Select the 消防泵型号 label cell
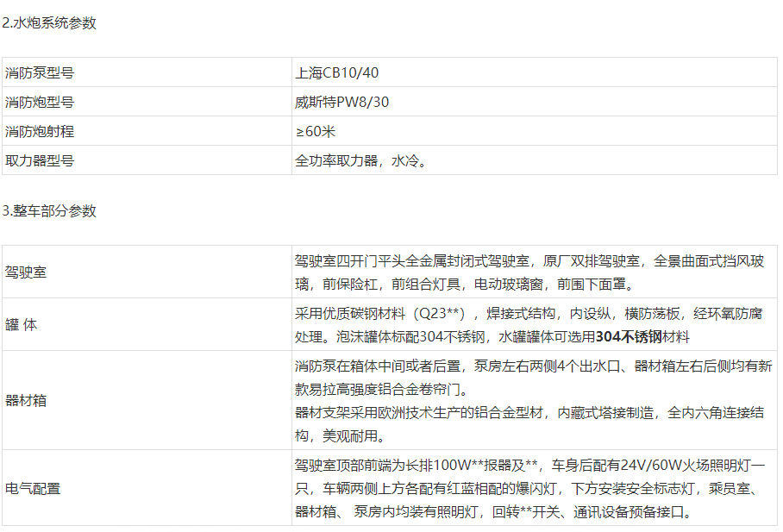 pyautogui.click(x=40, y=72)
